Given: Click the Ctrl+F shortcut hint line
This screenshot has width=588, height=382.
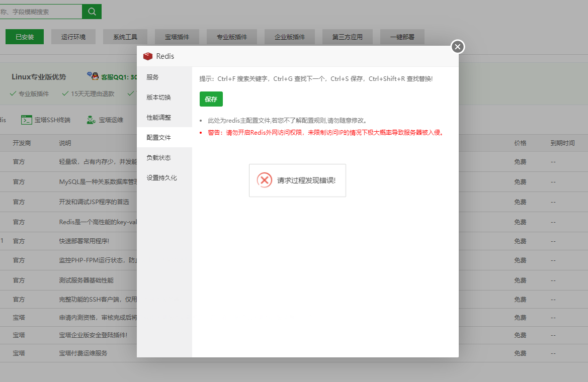Looking at the screenshot, I should tap(316, 79).
